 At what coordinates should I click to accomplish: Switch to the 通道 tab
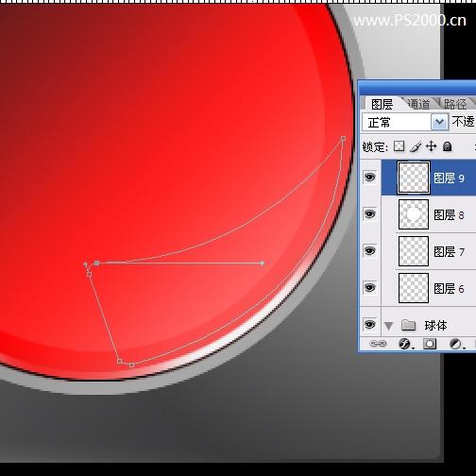(x=418, y=104)
